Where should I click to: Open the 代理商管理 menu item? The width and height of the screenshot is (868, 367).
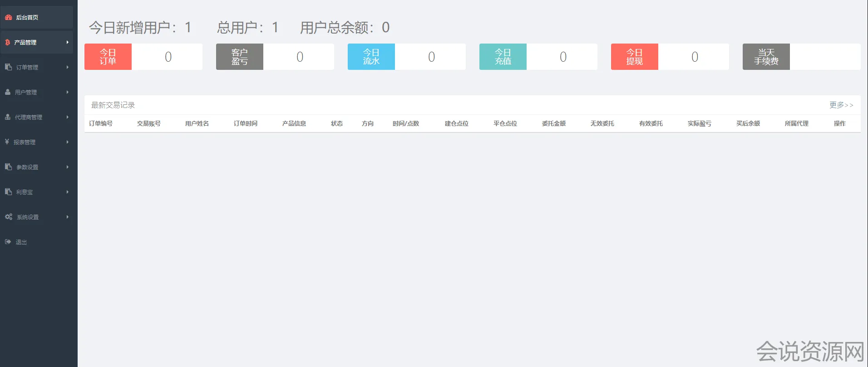29,117
